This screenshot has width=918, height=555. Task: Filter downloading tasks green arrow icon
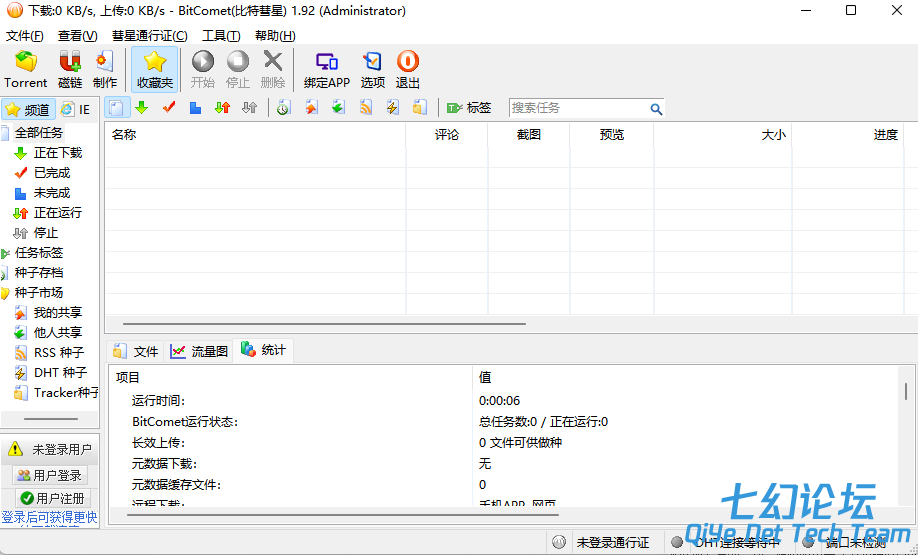coord(142,108)
